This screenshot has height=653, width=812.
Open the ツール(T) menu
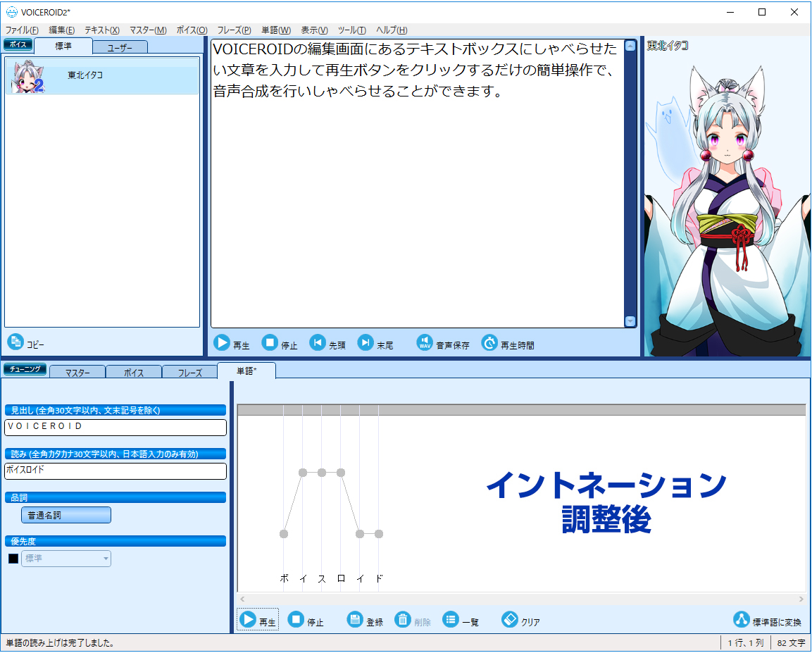(x=351, y=30)
